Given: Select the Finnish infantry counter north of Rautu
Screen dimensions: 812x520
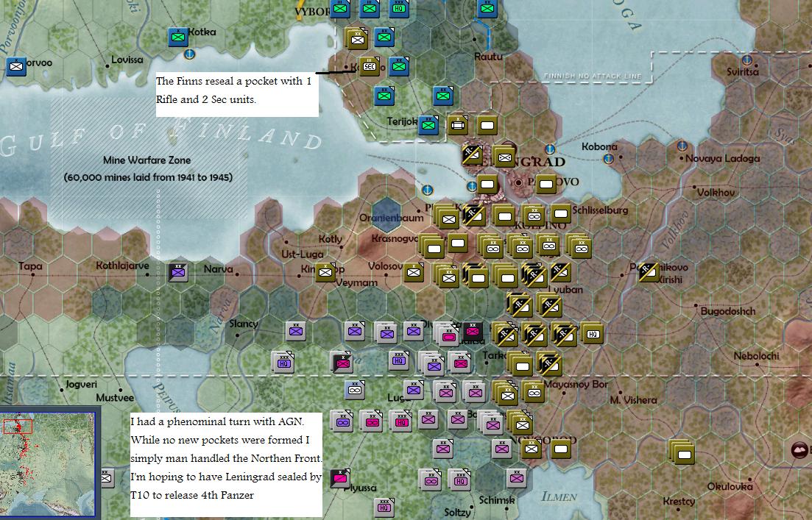Looking at the screenshot, I should pyautogui.click(x=487, y=8).
